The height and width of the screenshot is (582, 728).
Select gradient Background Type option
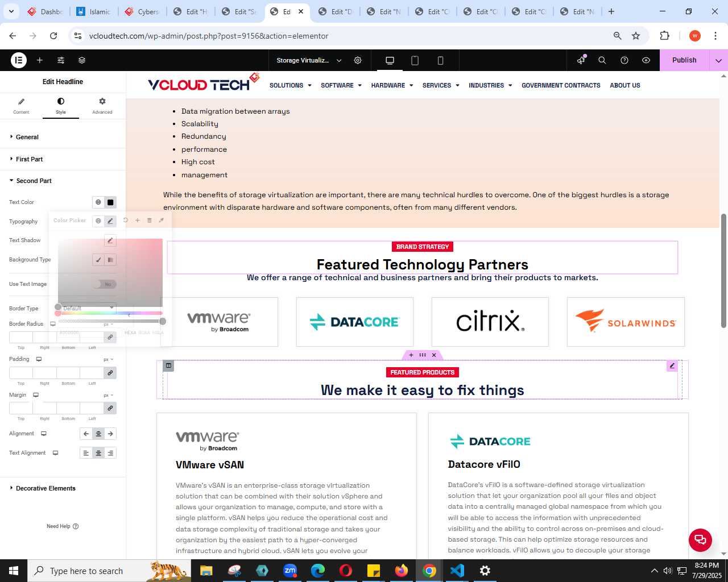point(110,260)
